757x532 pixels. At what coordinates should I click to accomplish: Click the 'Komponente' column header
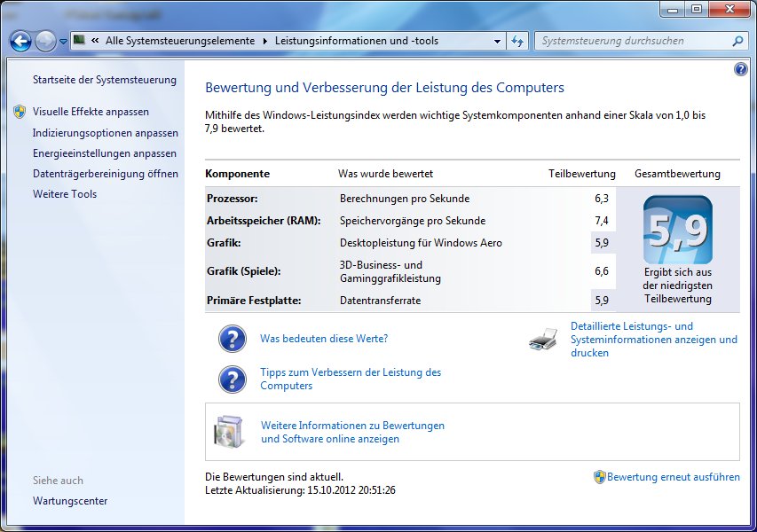[x=238, y=174]
